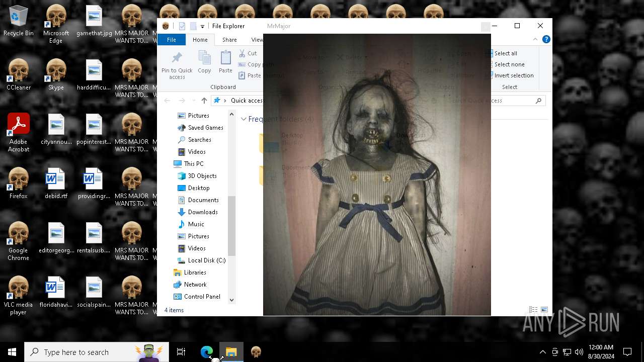Select the editorgeorg image file on the desktop

point(56,238)
